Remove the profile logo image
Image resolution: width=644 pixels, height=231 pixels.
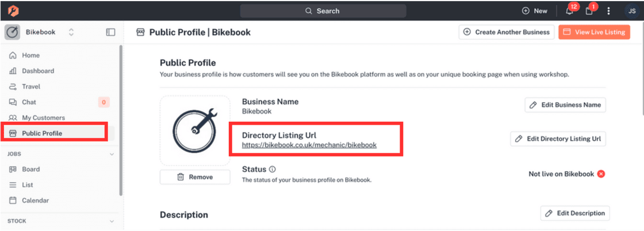point(195,177)
